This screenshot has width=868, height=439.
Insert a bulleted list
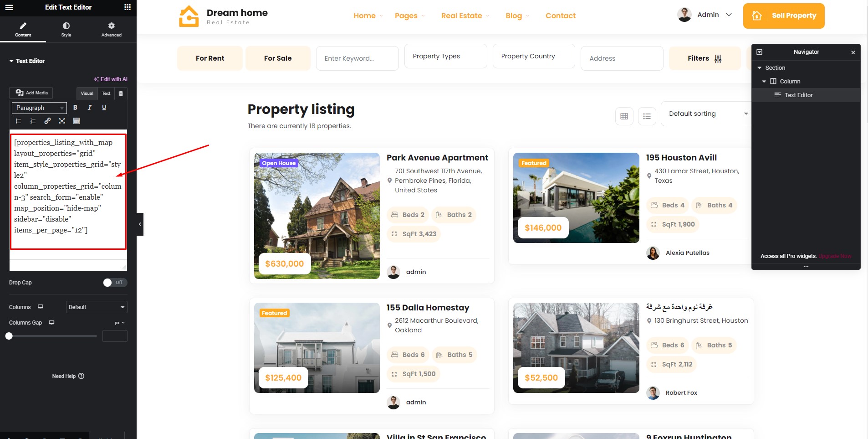point(19,121)
